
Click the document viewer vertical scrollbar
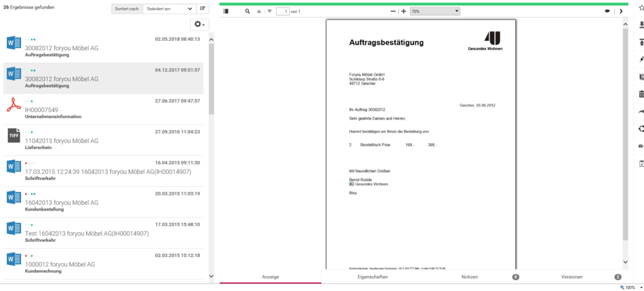pos(625,134)
